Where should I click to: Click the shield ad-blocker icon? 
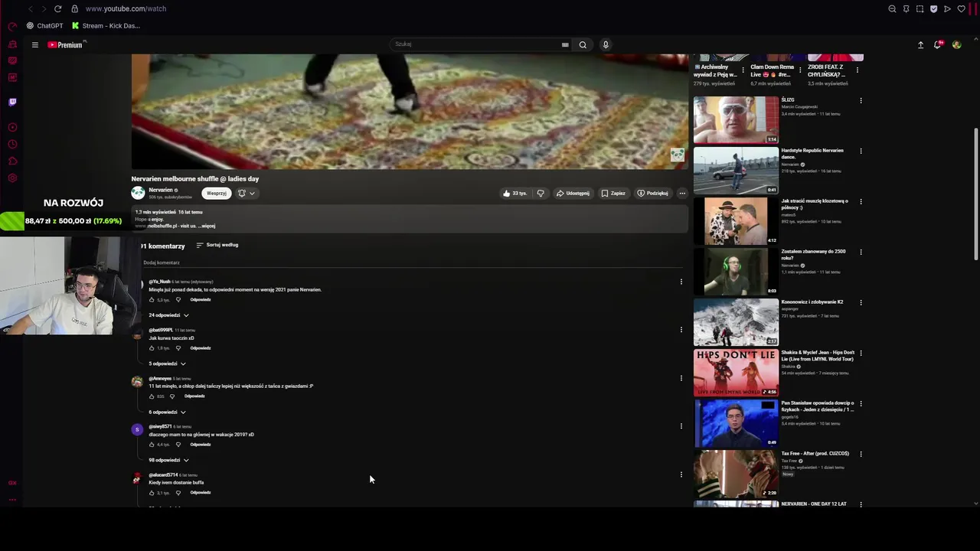coord(933,8)
